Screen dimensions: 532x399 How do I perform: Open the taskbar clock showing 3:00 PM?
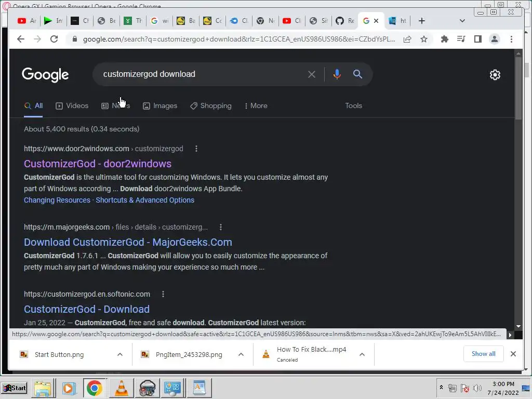point(503,388)
